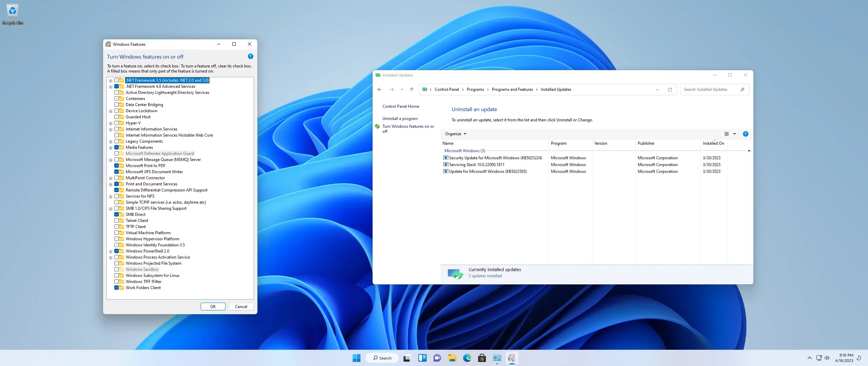The width and height of the screenshot is (868, 366).
Task: Go up one level with the up arrow
Action: 412,89
